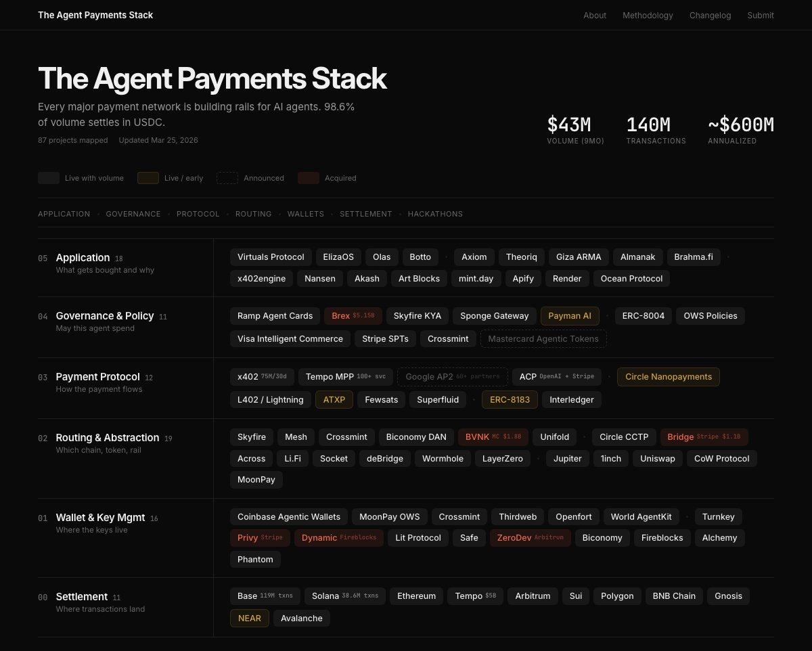
Task: Open the Botto project chip
Action: 420,257
